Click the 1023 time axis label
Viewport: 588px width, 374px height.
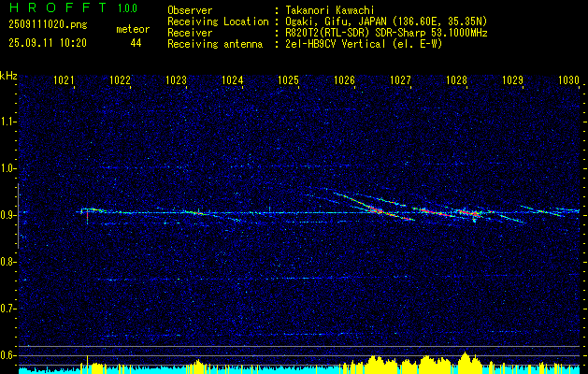coord(177,79)
